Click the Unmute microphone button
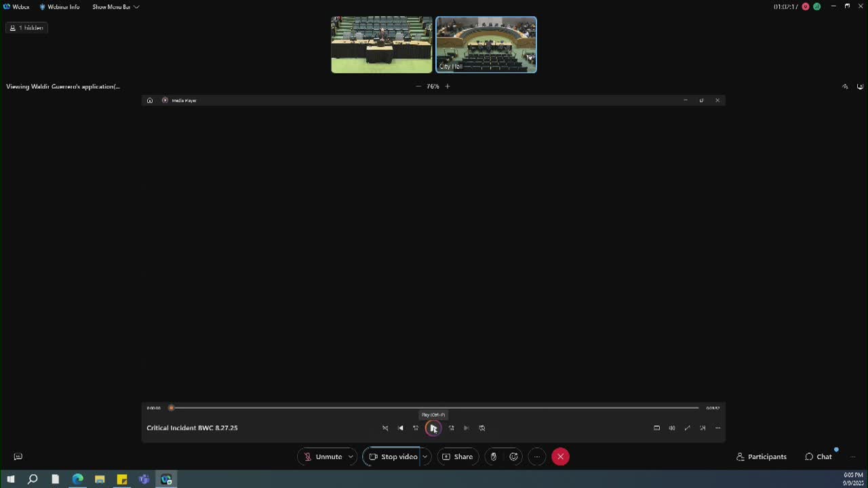The image size is (868, 488). [323, 457]
